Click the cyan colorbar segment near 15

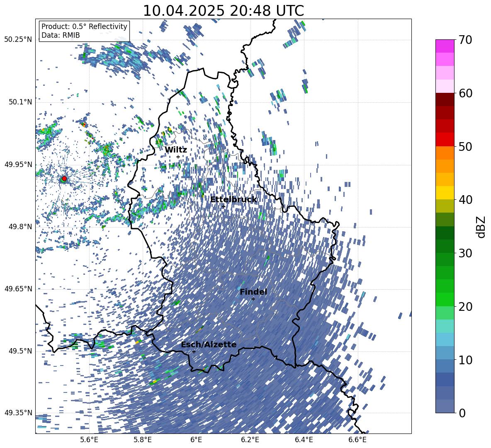tap(445, 326)
